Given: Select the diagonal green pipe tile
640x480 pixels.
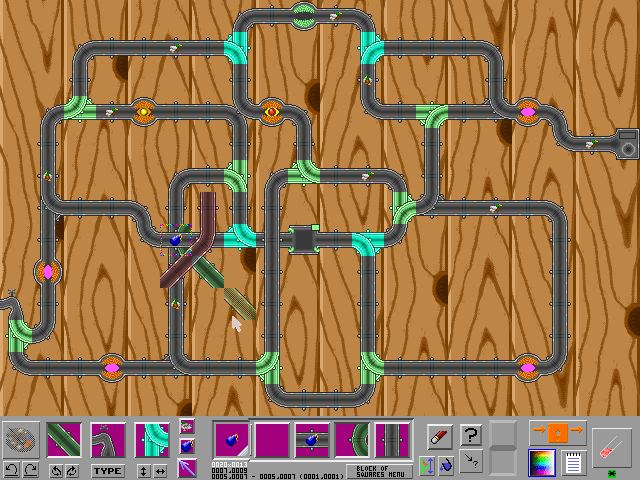Looking at the screenshot, I should [64, 439].
